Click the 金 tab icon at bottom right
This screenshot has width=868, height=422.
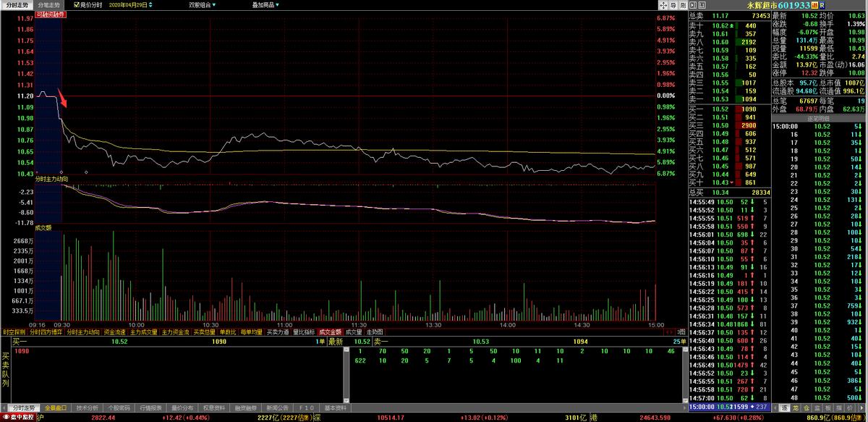806,408
